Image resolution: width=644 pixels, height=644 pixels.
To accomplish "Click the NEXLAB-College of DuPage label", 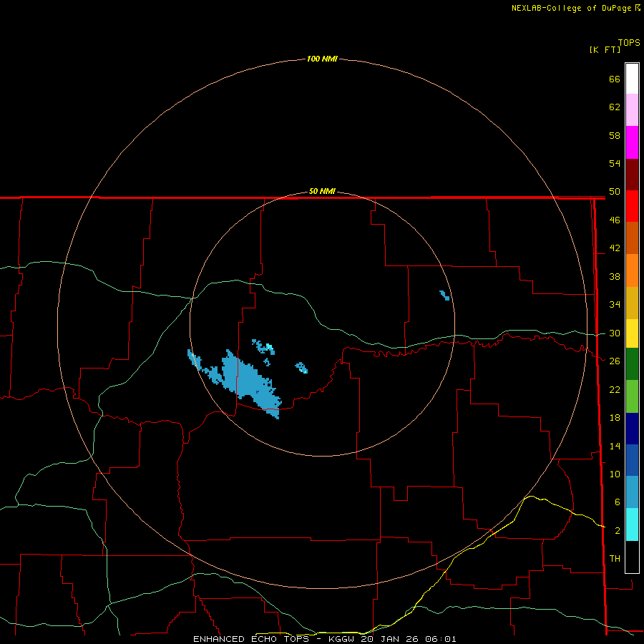I will coord(571,8).
